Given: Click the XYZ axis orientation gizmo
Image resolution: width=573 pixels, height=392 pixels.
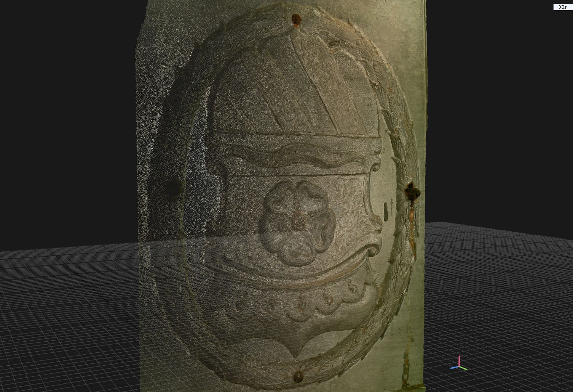Looking at the screenshot, I should [459, 363].
